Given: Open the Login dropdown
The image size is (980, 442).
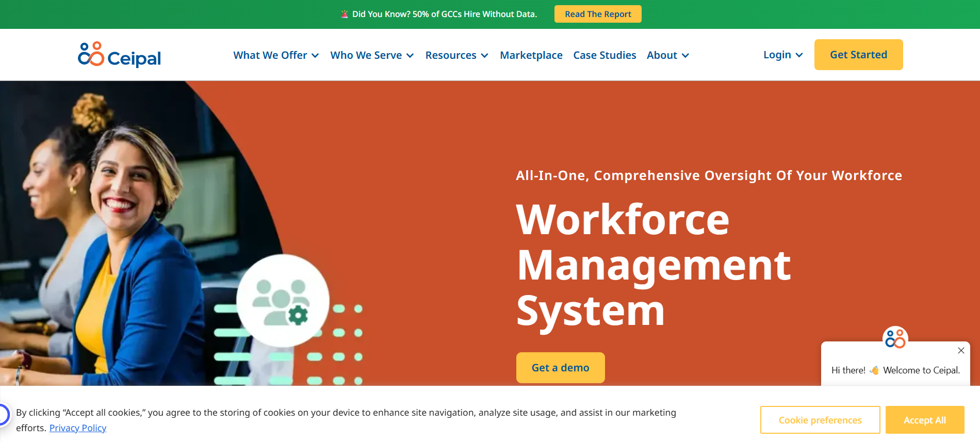Looking at the screenshot, I should (x=783, y=55).
